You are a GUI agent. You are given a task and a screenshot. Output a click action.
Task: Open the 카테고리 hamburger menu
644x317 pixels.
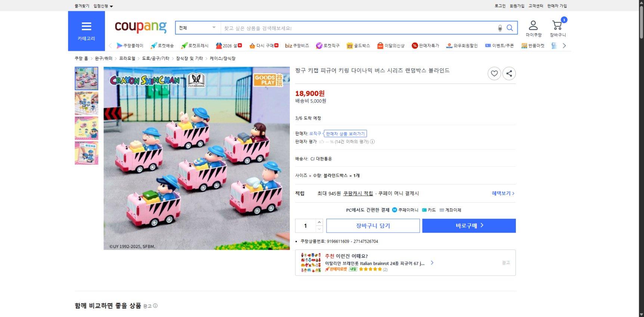(x=86, y=27)
